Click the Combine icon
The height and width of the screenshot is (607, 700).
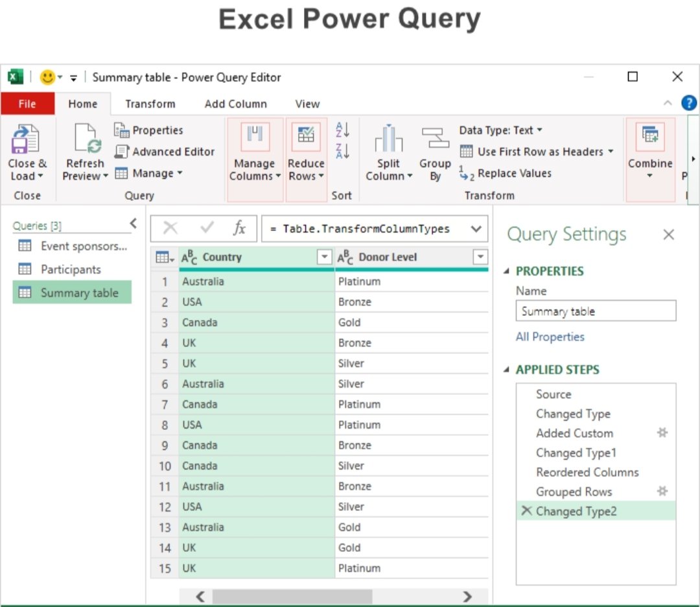[x=650, y=137]
